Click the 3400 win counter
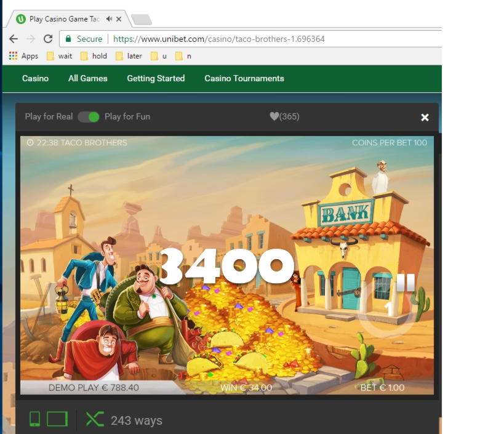504x434 pixels. [228, 267]
